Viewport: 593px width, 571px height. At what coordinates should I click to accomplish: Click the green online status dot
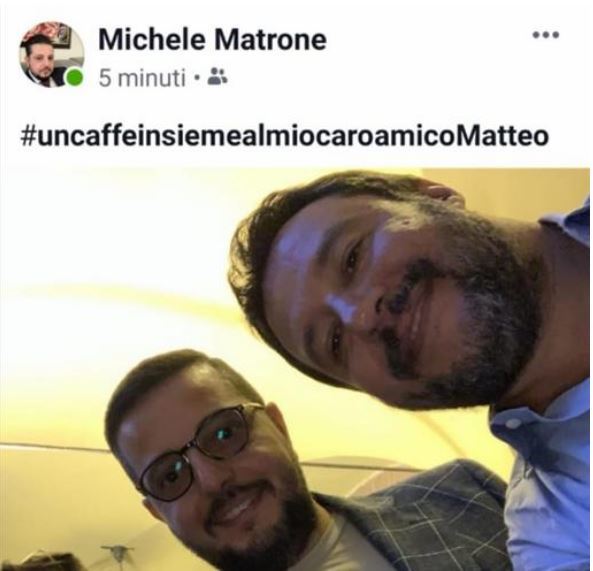[x=74, y=78]
